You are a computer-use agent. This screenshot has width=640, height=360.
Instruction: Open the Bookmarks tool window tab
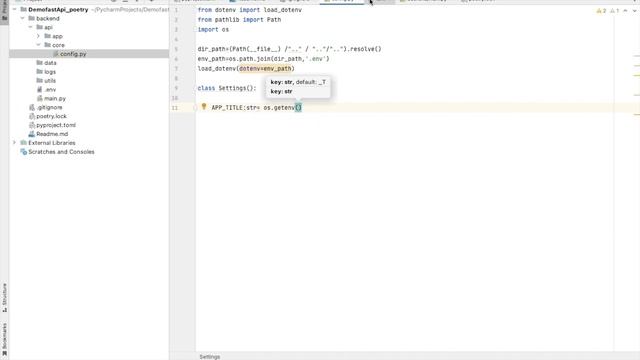tap(4, 340)
